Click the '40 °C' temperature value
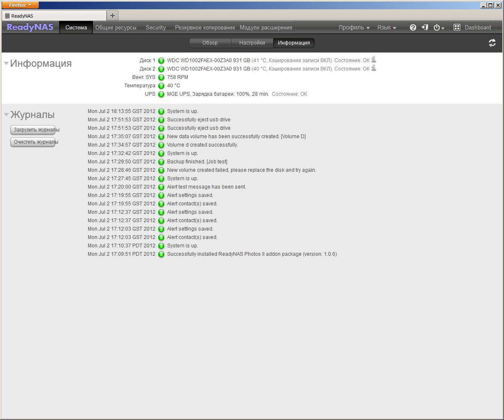The height and width of the screenshot is (420, 504). (173, 86)
